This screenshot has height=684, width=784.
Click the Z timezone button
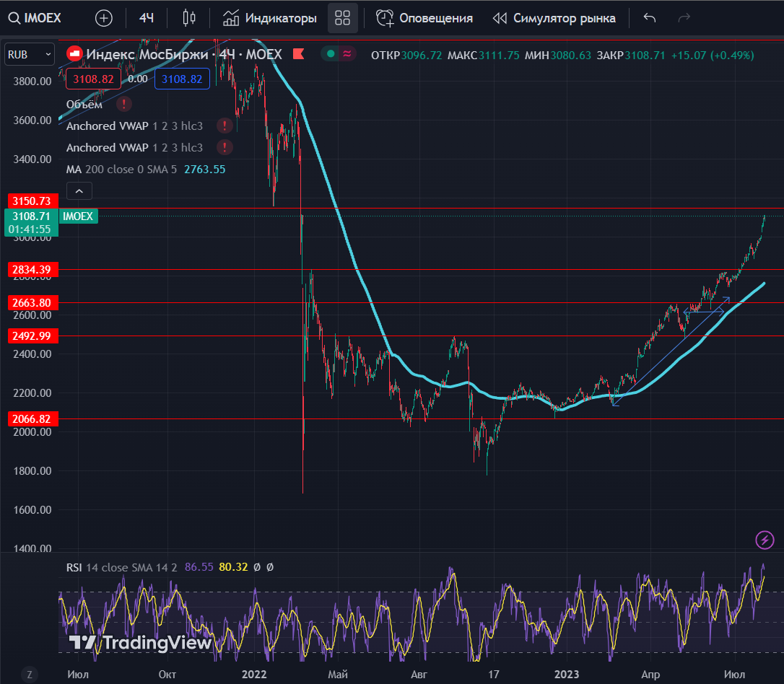[30, 675]
